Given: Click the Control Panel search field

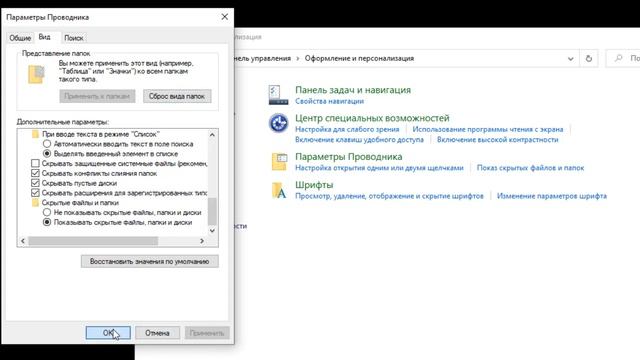Looking at the screenshot, I should (x=624, y=58).
